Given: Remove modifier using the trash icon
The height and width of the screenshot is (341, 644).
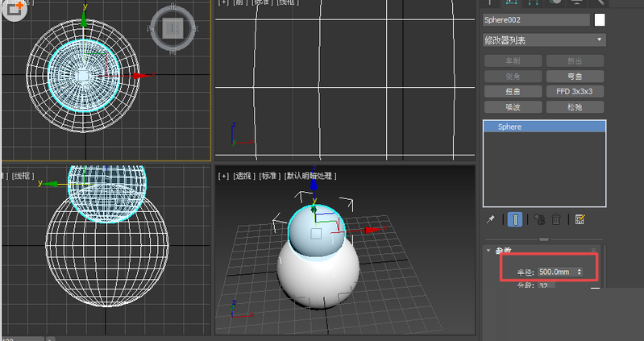Looking at the screenshot, I should point(556,219).
